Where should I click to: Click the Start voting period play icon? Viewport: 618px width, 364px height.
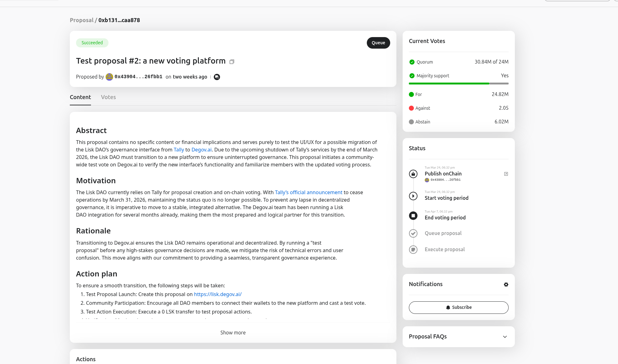[x=413, y=196]
